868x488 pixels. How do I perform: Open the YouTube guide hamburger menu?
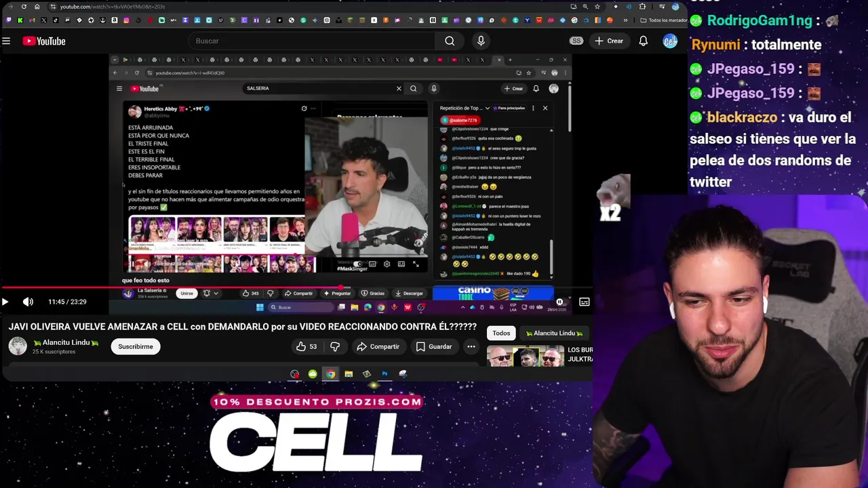click(6, 41)
